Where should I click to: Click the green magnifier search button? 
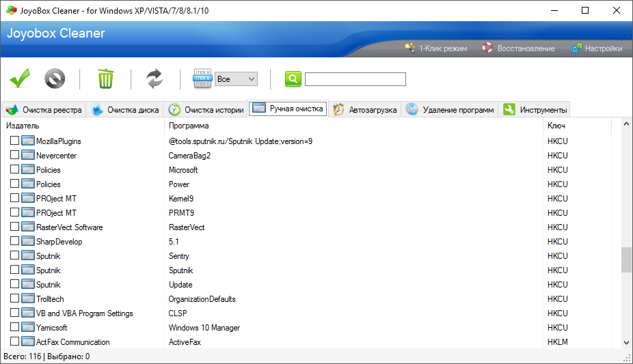tap(293, 79)
